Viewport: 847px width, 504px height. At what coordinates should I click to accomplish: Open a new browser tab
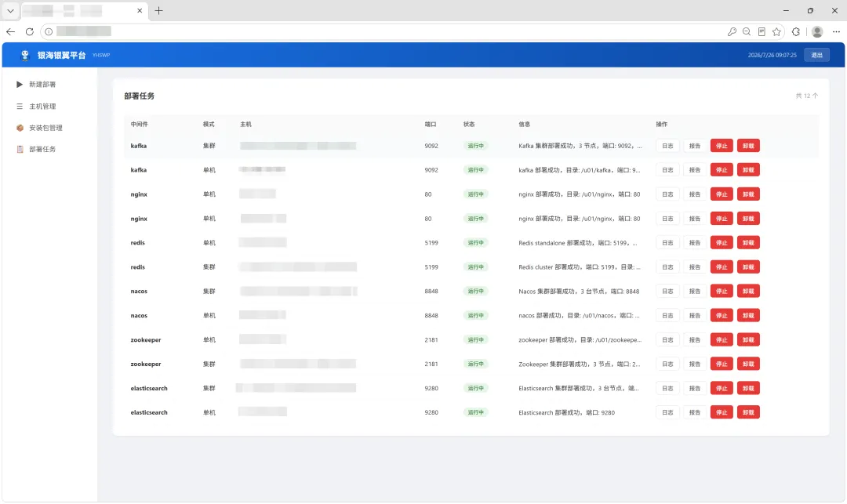coord(158,11)
